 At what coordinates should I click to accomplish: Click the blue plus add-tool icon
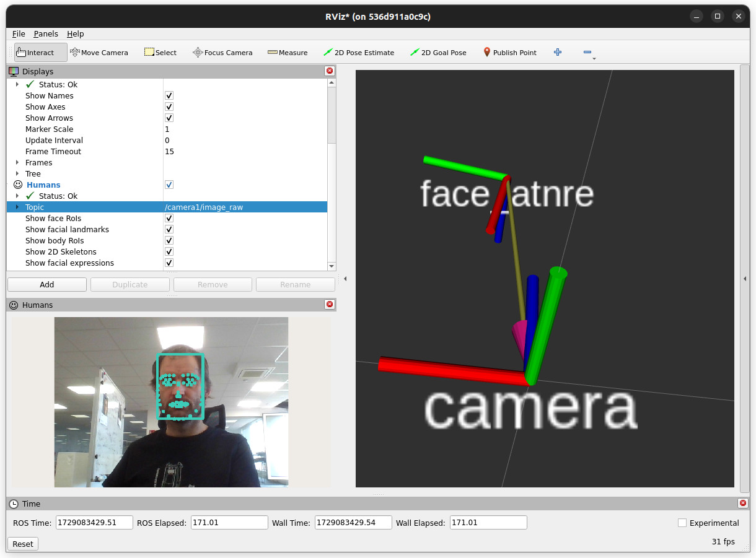[558, 53]
